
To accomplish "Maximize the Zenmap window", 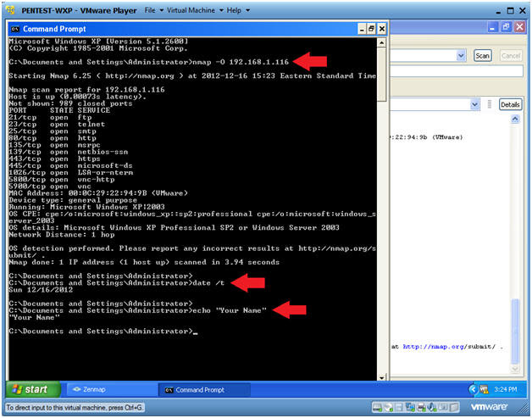I will tap(507, 27).
